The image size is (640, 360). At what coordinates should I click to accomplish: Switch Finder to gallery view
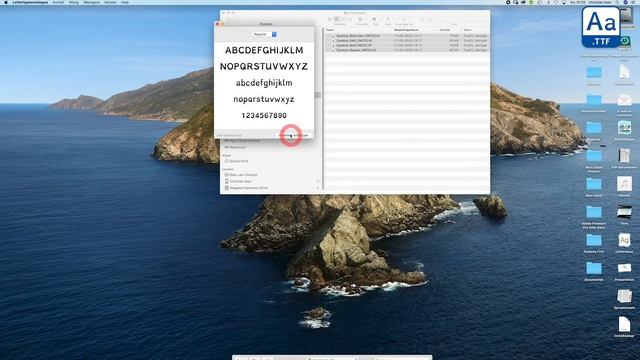point(349,19)
